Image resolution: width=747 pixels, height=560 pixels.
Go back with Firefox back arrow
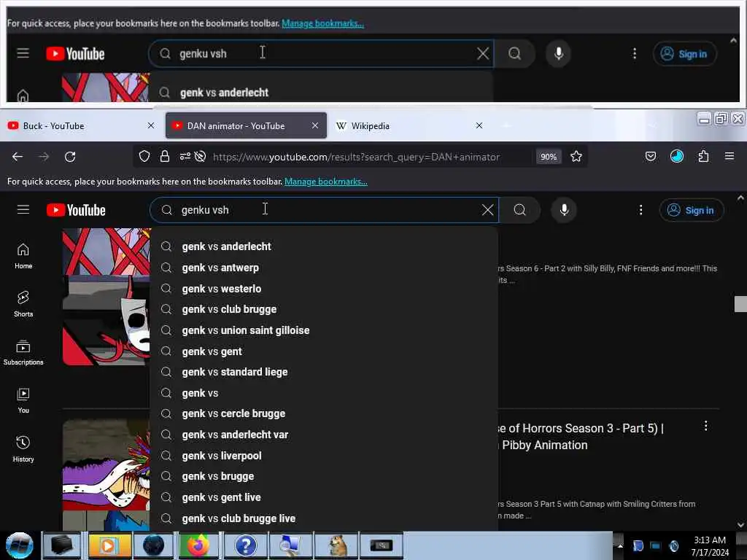point(18,157)
